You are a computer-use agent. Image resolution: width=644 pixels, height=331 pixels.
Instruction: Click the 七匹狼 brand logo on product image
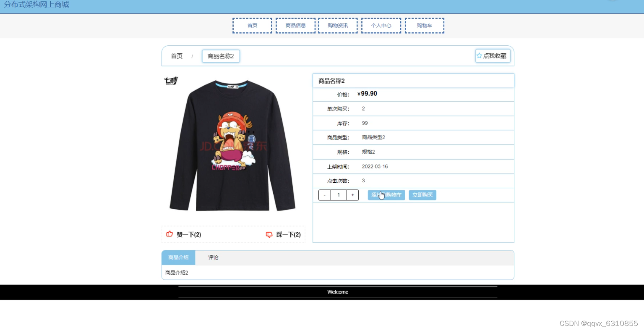tap(170, 81)
